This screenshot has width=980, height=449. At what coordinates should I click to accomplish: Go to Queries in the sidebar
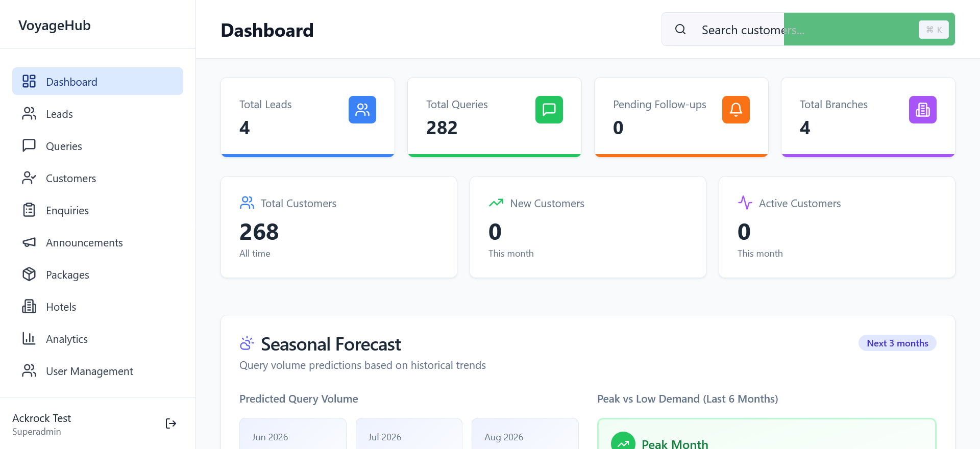click(x=97, y=145)
